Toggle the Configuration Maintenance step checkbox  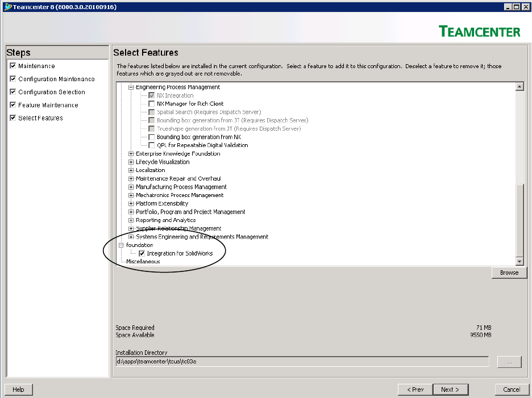click(x=13, y=79)
